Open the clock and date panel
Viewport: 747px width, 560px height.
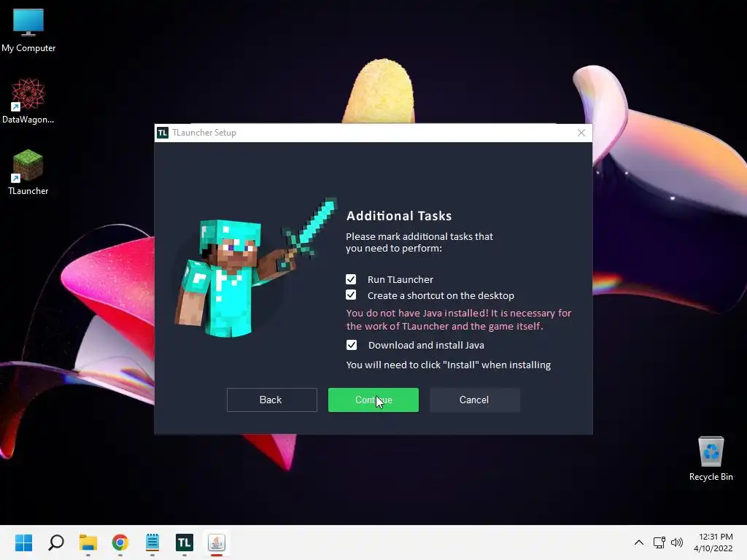click(713, 542)
